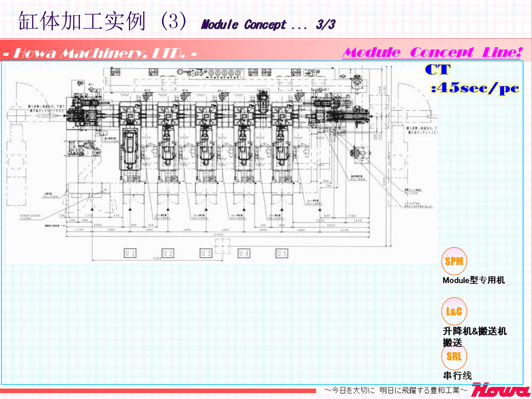
Task: Click the Module型专用机 label
Action: click(473, 280)
